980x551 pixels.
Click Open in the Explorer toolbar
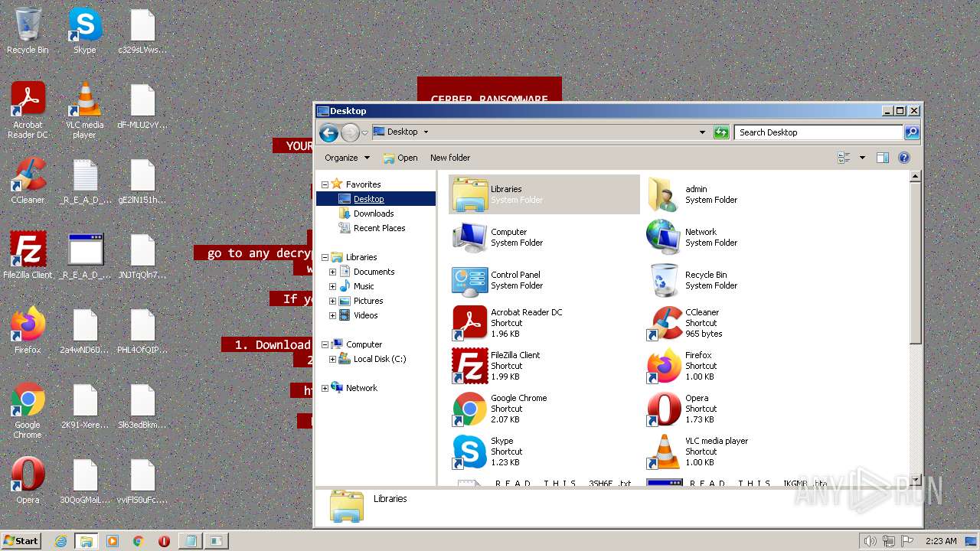point(400,158)
